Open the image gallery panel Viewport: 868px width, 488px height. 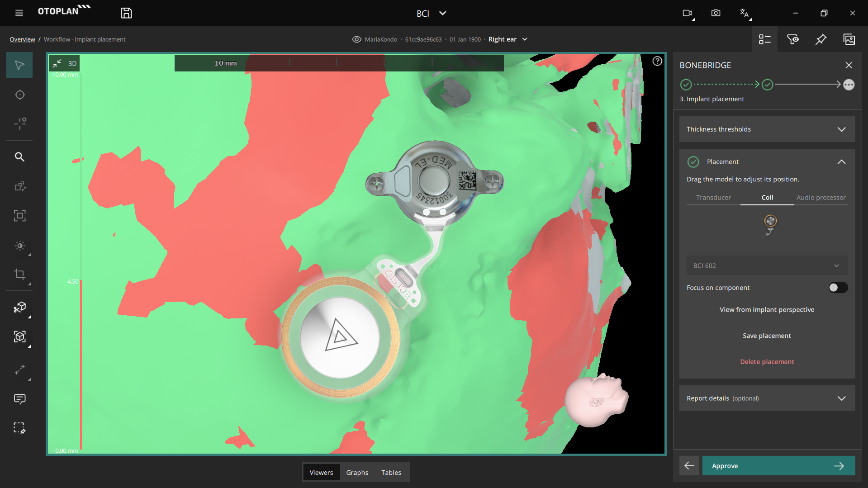pyautogui.click(x=849, y=39)
